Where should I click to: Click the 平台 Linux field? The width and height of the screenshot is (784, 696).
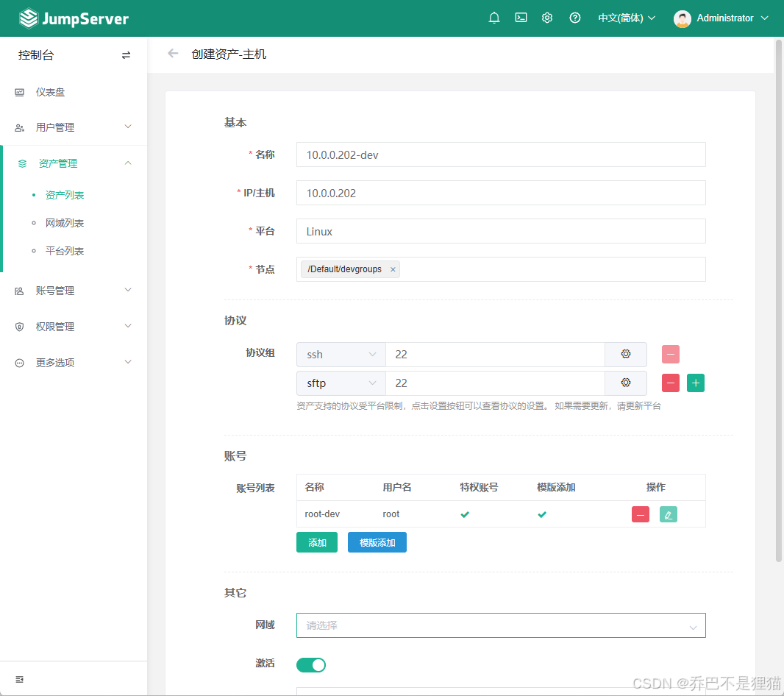pyautogui.click(x=501, y=231)
